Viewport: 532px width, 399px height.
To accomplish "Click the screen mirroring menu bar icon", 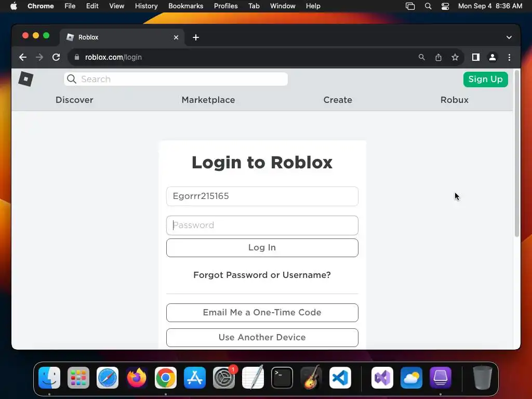I will 410,6.
